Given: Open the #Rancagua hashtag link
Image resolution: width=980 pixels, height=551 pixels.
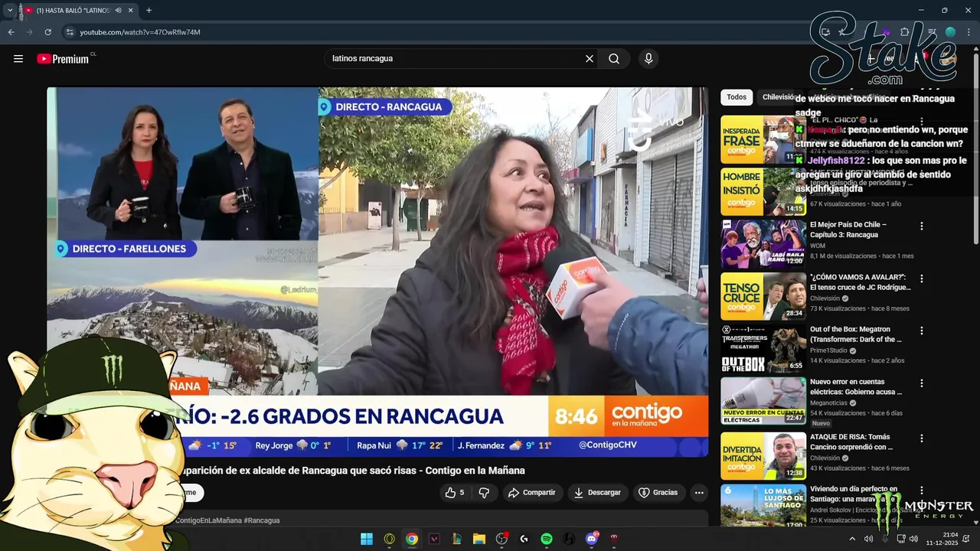Looking at the screenshot, I should pos(262,520).
